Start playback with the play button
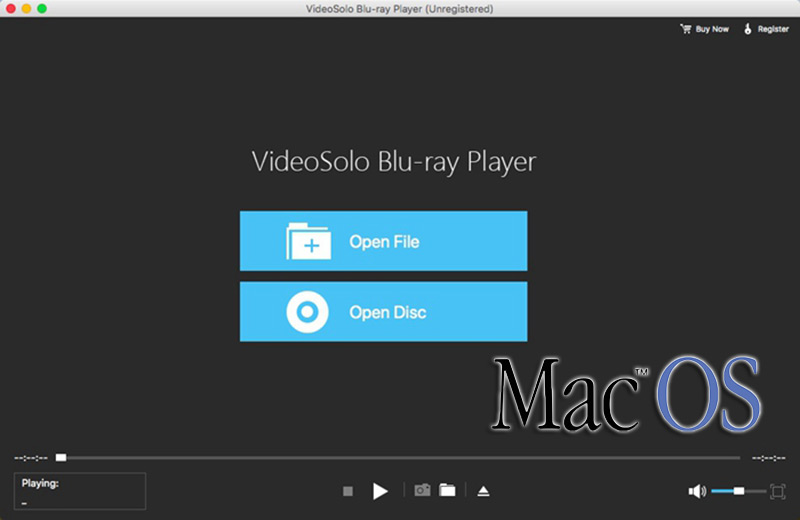Image resolution: width=800 pixels, height=520 pixels. pyautogui.click(x=380, y=491)
